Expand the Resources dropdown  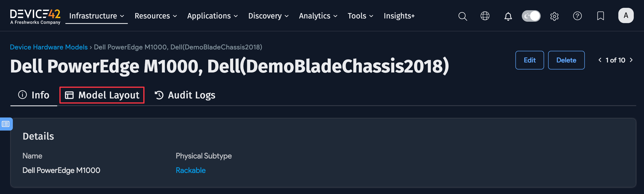(156, 16)
